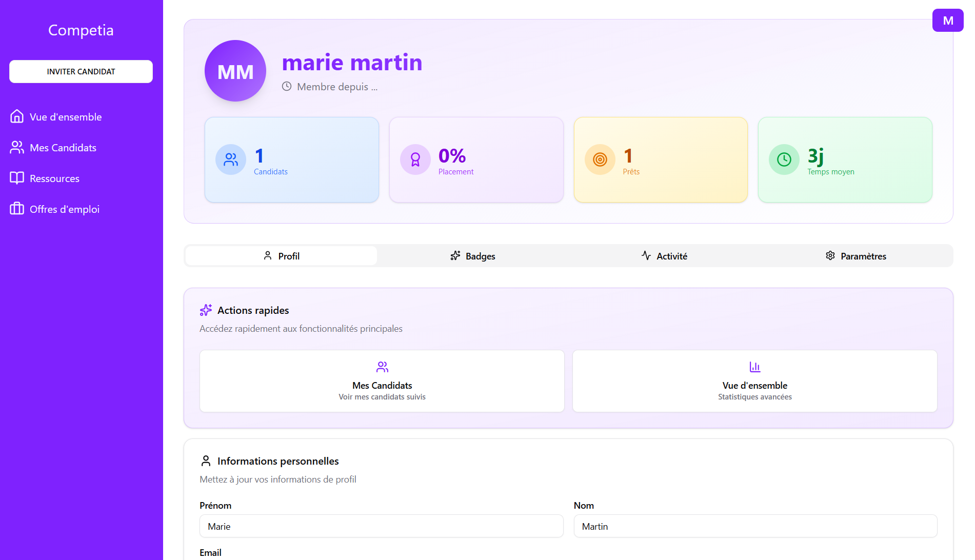The width and height of the screenshot is (975, 560).
Task: Open the Mes Candidats quick action card
Action: coord(382,381)
